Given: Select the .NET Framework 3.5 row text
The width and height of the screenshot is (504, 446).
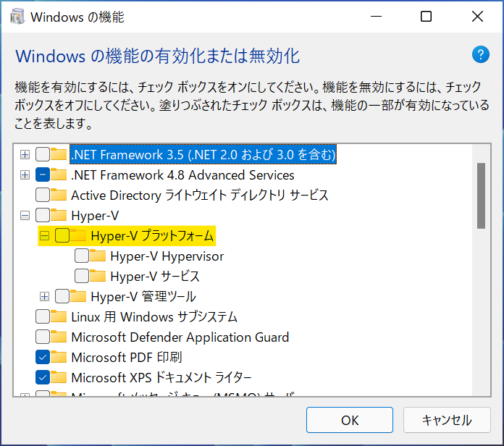Looking at the screenshot, I should click(203, 154).
